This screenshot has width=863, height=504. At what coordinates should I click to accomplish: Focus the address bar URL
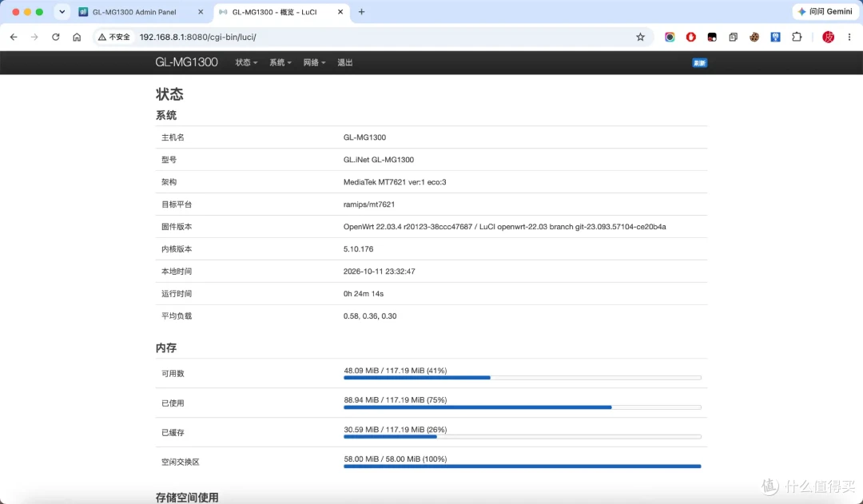pos(197,37)
